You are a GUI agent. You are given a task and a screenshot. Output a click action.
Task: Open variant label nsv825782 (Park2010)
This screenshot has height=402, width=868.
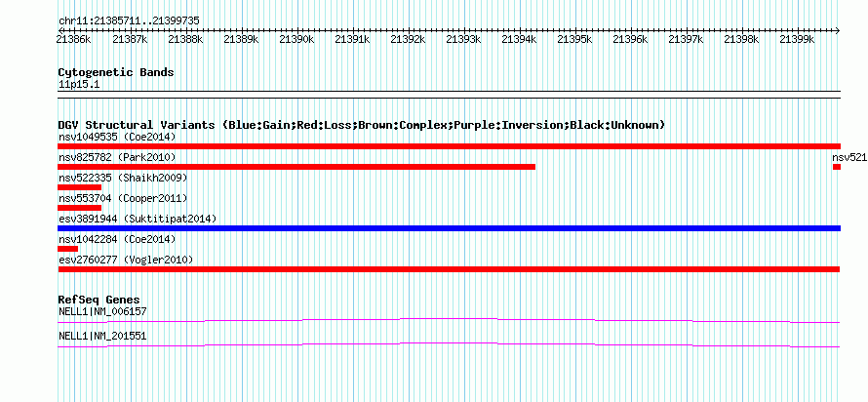pyautogui.click(x=117, y=158)
